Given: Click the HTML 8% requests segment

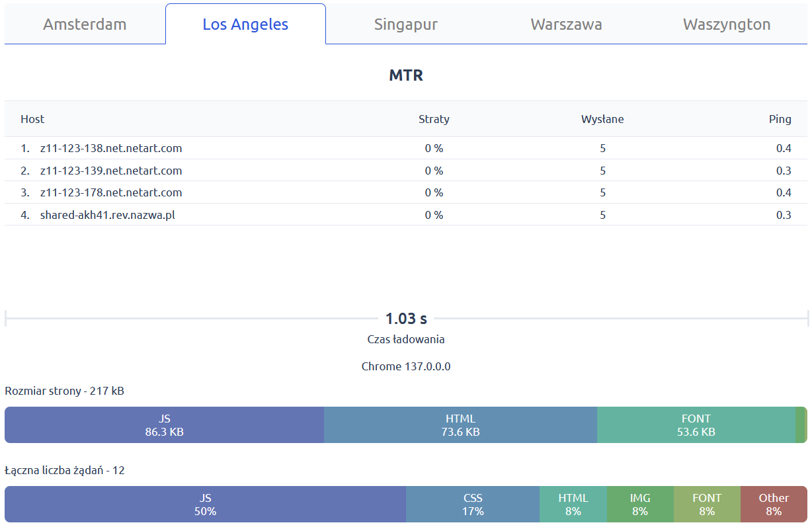Looking at the screenshot, I should [x=573, y=505].
